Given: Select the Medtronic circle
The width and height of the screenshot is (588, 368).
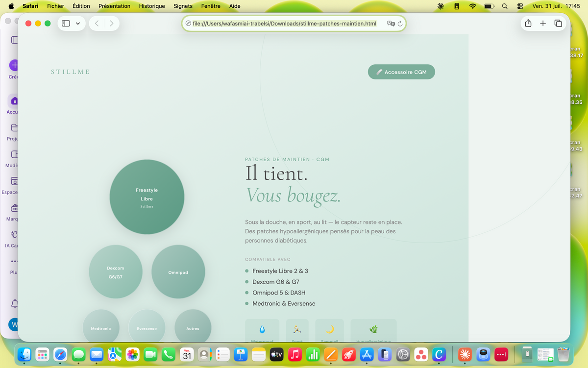Looking at the screenshot, I should 101,326.
